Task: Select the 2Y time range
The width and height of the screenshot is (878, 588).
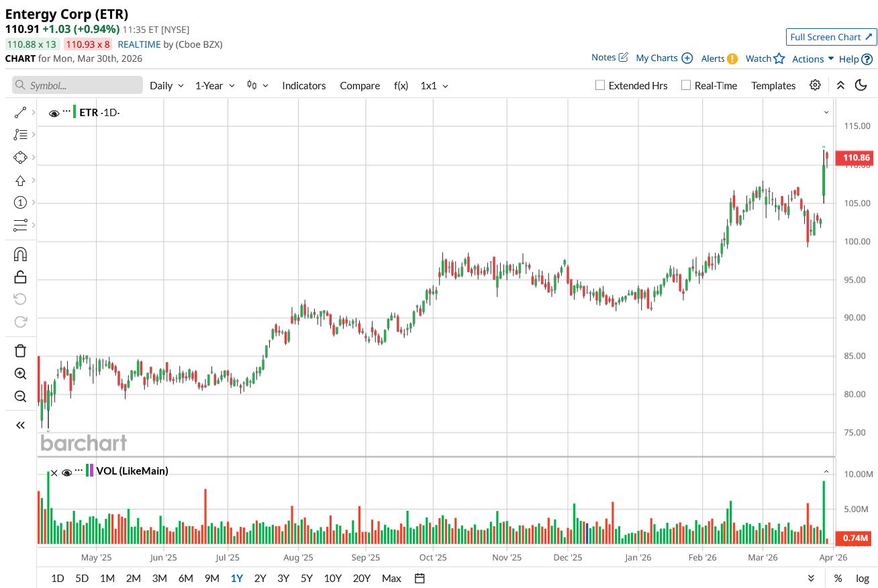Action: pos(260,578)
